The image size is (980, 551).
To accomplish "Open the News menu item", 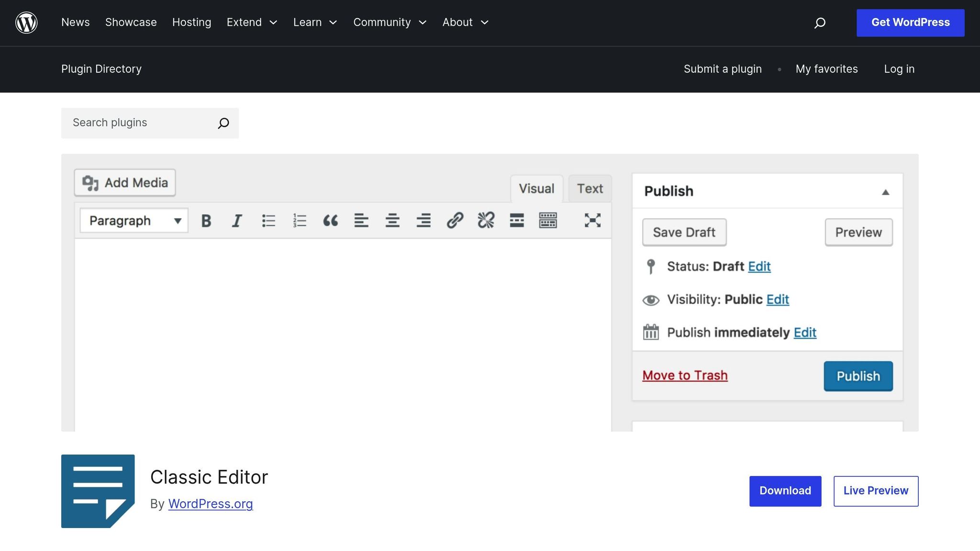I will click(x=76, y=22).
